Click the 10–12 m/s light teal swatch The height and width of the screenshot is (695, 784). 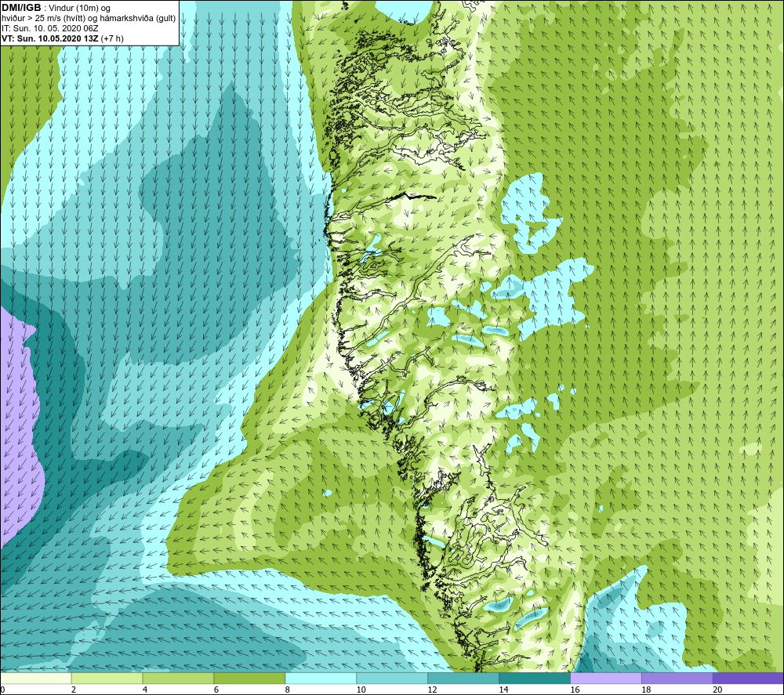(392, 678)
